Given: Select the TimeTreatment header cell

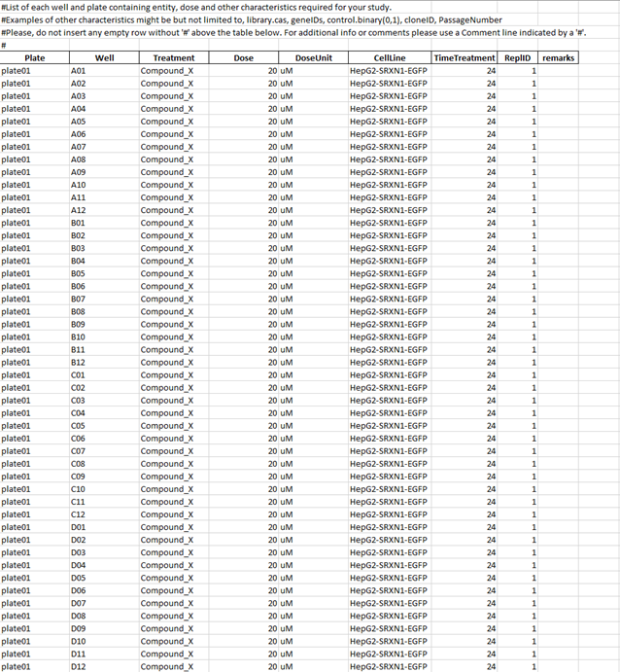Looking at the screenshot, I should click(465, 58).
